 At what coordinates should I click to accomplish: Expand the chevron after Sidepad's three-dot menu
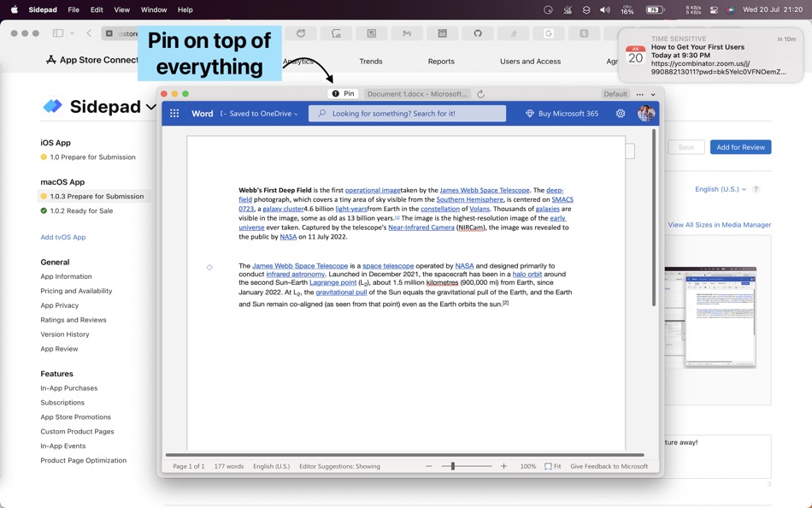pyautogui.click(x=653, y=94)
